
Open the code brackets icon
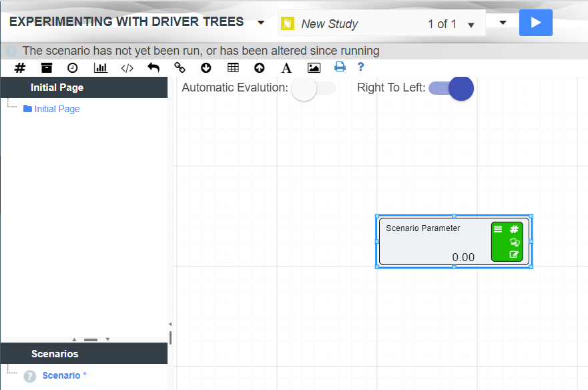pyautogui.click(x=127, y=67)
